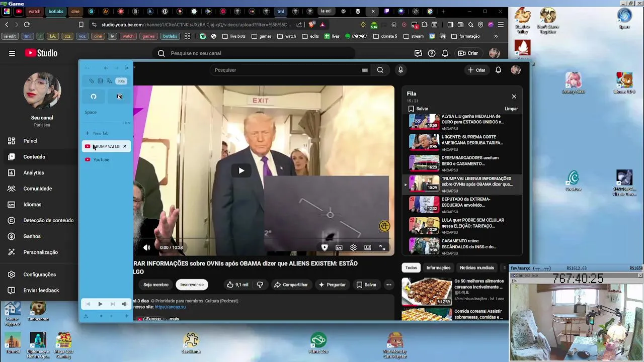Image resolution: width=644 pixels, height=362 pixels.
Task: Close the Fila queue panel
Action: click(x=514, y=97)
